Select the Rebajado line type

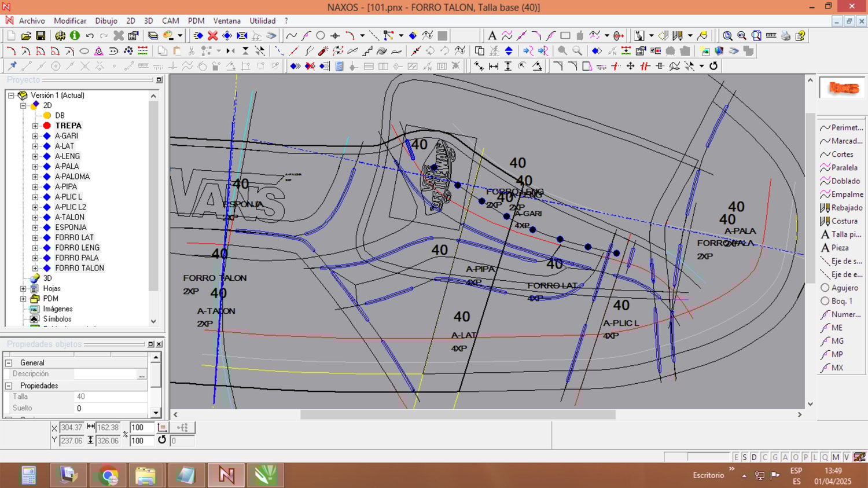tap(846, 208)
